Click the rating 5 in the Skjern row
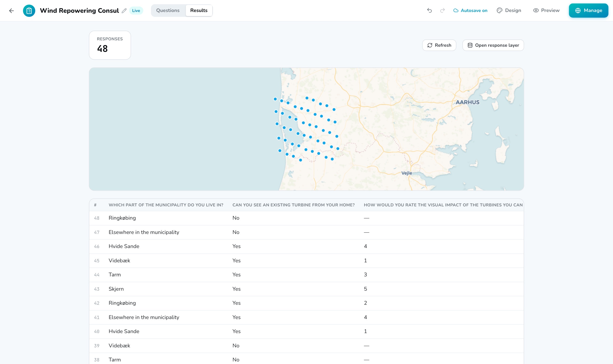The image size is (613, 364). (366, 289)
